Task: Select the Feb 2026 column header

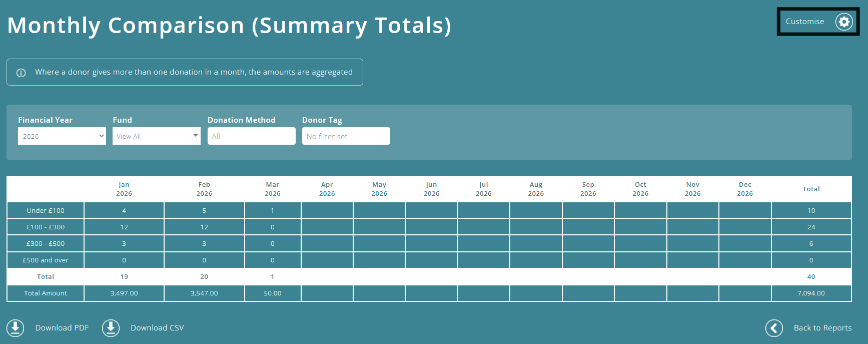Action: click(204, 189)
